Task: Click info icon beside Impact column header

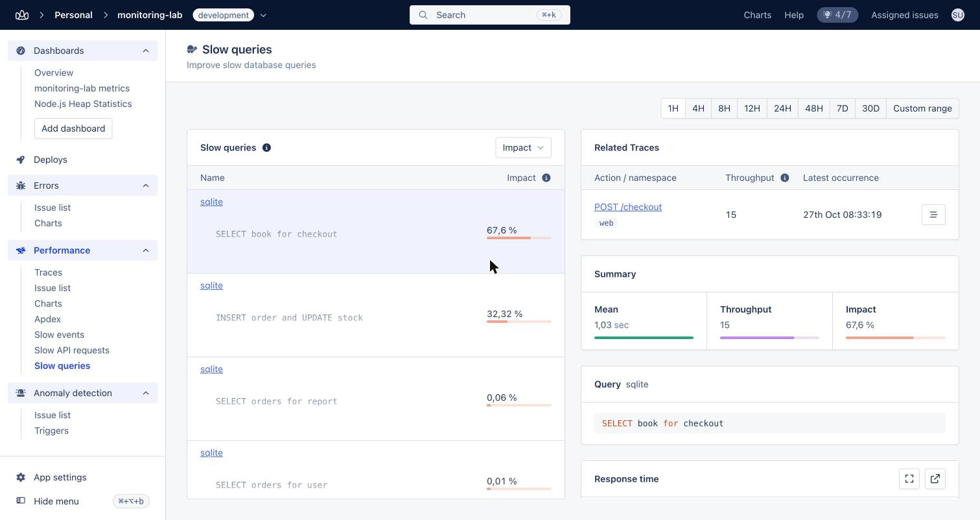Action: pyautogui.click(x=546, y=178)
